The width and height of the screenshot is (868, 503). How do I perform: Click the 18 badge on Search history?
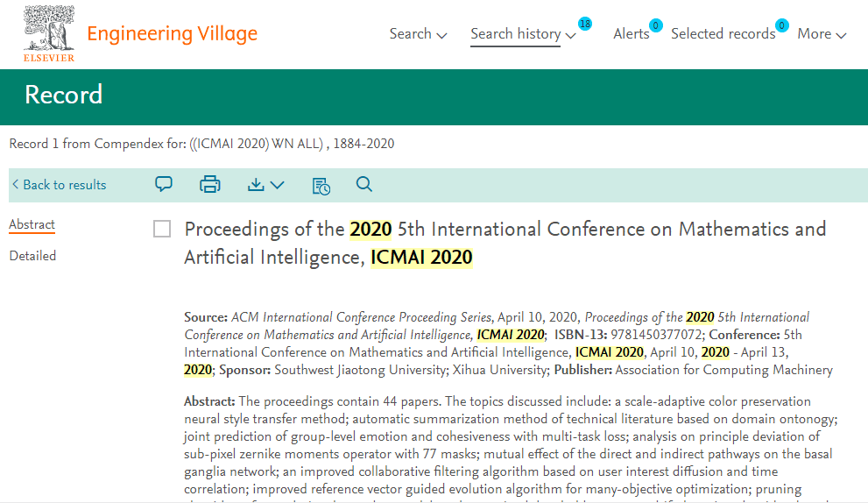584,24
